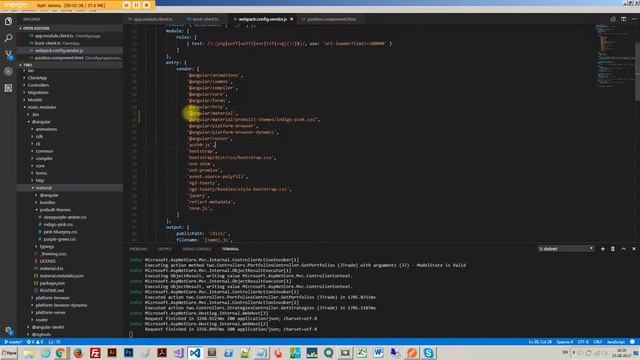The width and height of the screenshot is (640, 360).
Task: Change file encoding UTF-8 in status bar
Action: click(x=583, y=342)
